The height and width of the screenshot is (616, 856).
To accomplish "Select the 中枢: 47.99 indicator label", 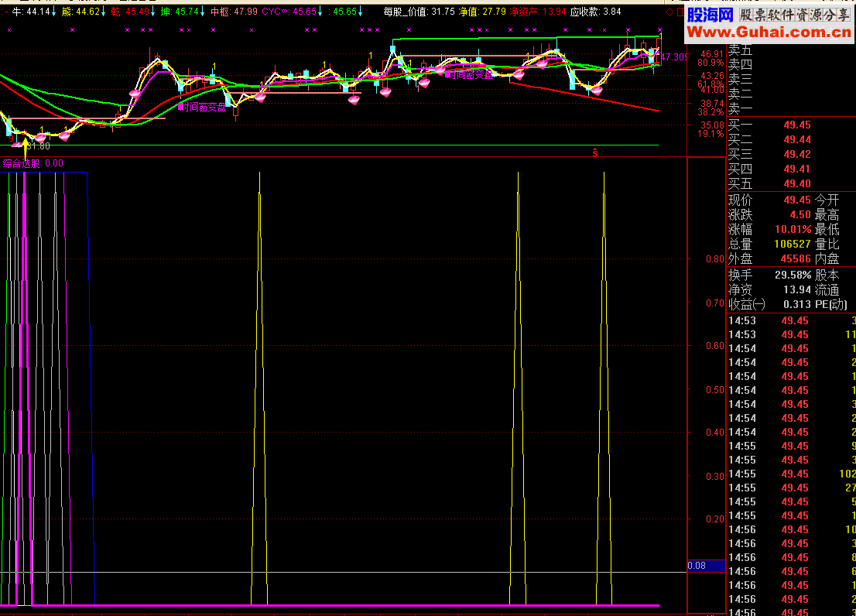I will [x=234, y=12].
